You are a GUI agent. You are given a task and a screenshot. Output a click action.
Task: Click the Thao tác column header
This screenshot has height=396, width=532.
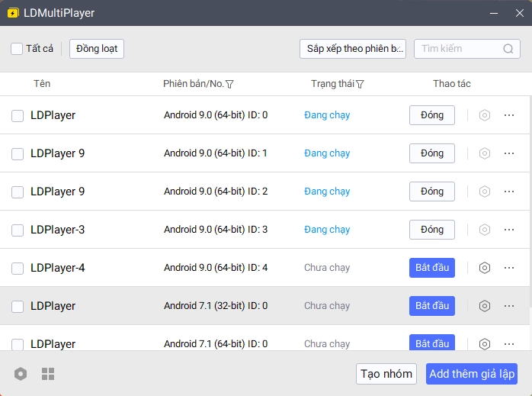point(451,84)
